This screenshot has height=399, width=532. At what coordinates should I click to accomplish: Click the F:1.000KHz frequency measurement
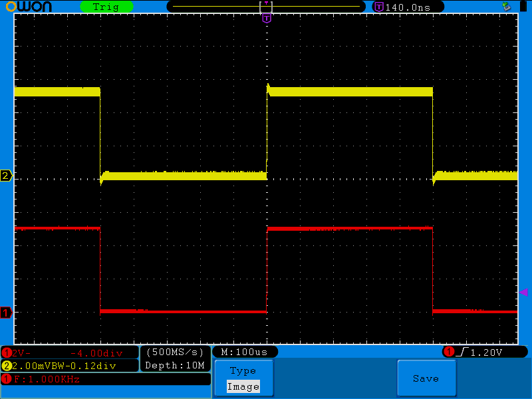(47, 379)
